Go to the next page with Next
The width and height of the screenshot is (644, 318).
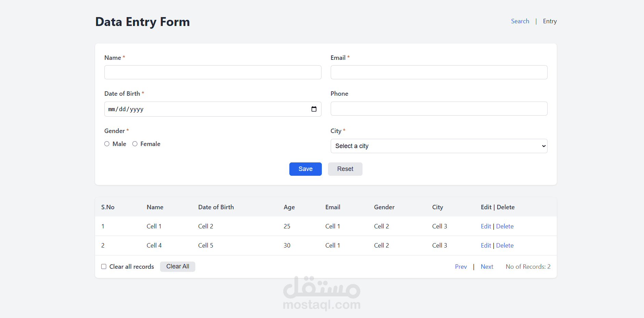(487, 266)
